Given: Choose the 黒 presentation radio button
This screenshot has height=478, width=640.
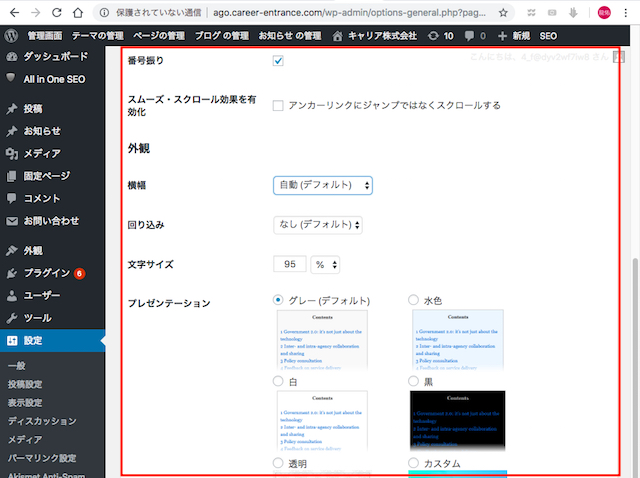Looking at the screenshot, I should [414, 382].
